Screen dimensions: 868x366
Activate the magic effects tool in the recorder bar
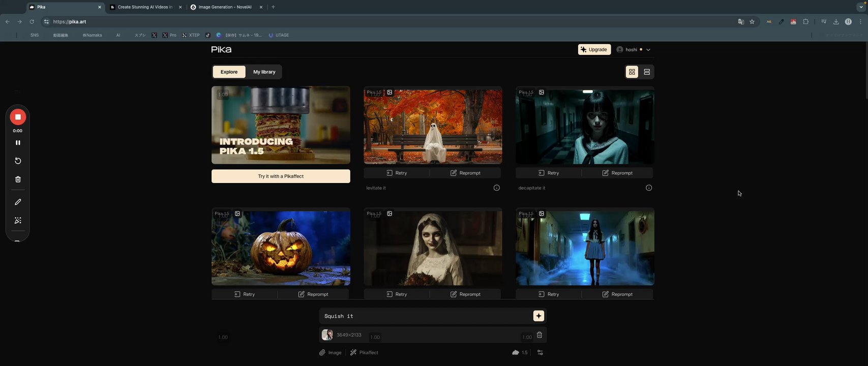[18, 221]
